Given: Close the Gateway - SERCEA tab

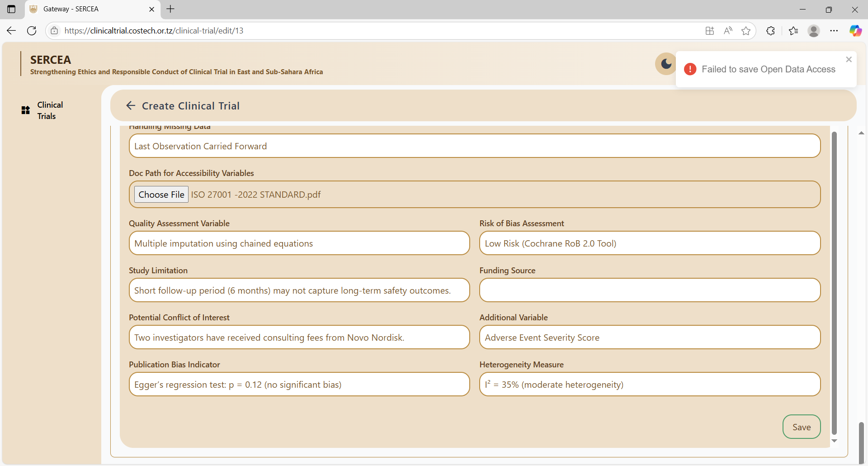Looking at the screenshot, I should pyautogui.click(x=151, y=9).
